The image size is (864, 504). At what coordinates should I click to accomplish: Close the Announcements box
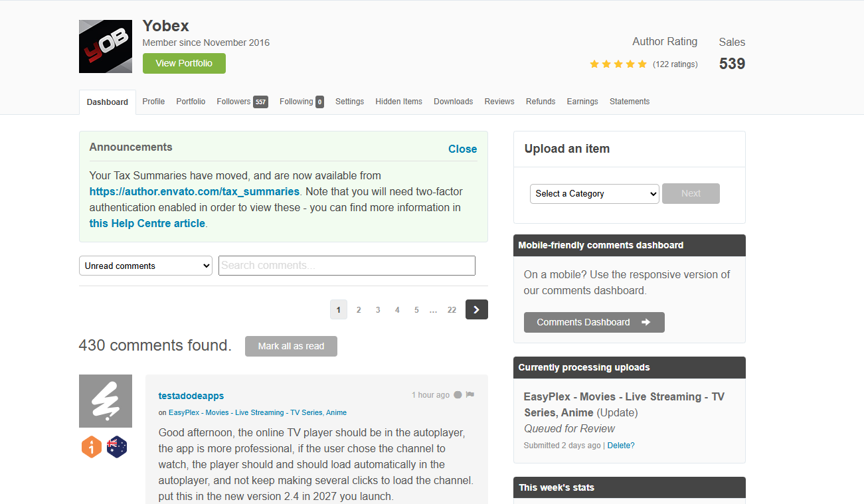coord(462,149)
